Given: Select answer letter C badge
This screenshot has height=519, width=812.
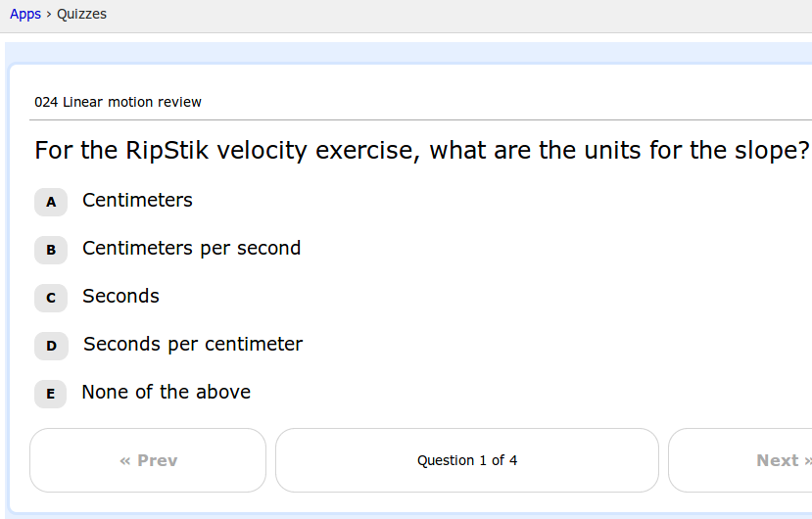Looking at the screenshot, I should pyautogui.click(x=51, y=298).
